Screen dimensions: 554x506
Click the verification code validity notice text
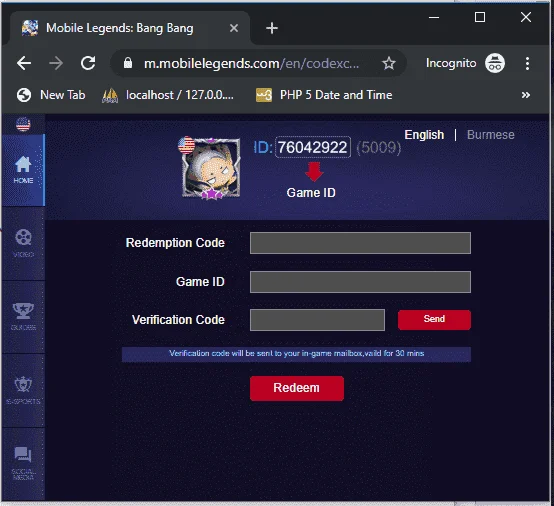click(x=296, y=354)
